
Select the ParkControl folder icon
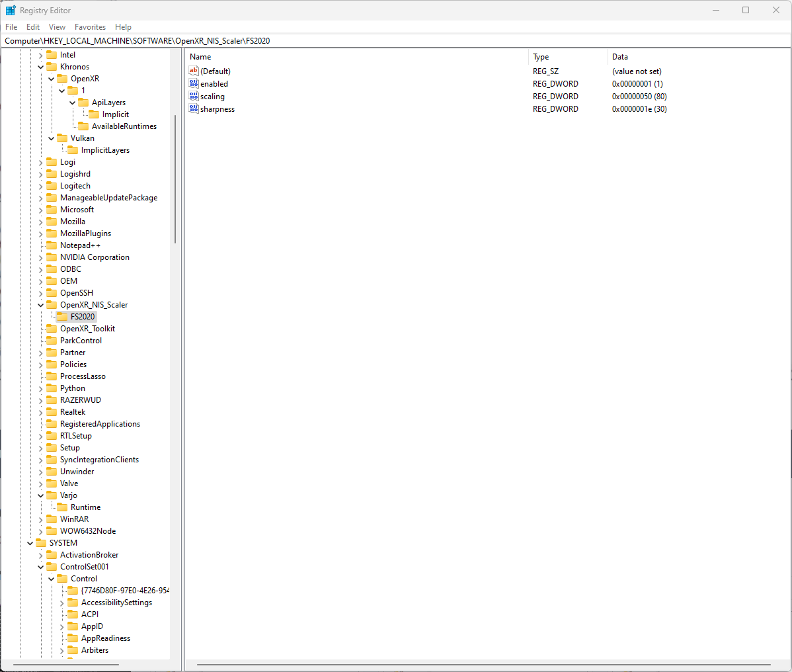[52, 341]
